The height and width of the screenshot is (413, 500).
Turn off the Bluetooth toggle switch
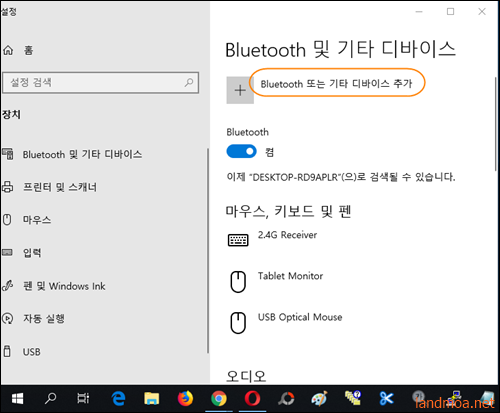(x=242, y=151)
